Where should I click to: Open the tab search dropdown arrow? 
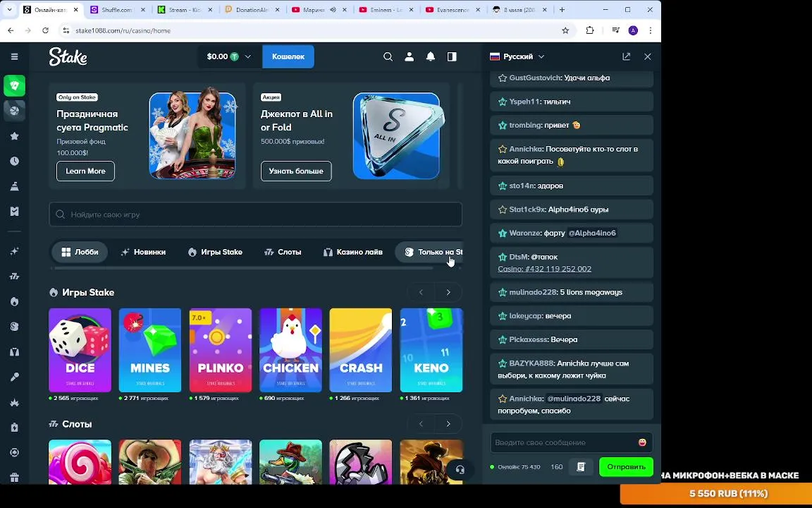(9, 9)
